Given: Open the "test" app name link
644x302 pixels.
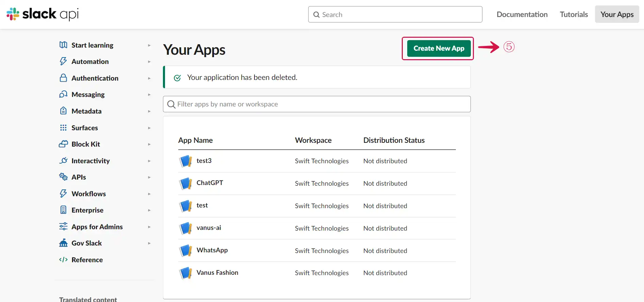Looking at the screenshot, I should click(202, 205).
